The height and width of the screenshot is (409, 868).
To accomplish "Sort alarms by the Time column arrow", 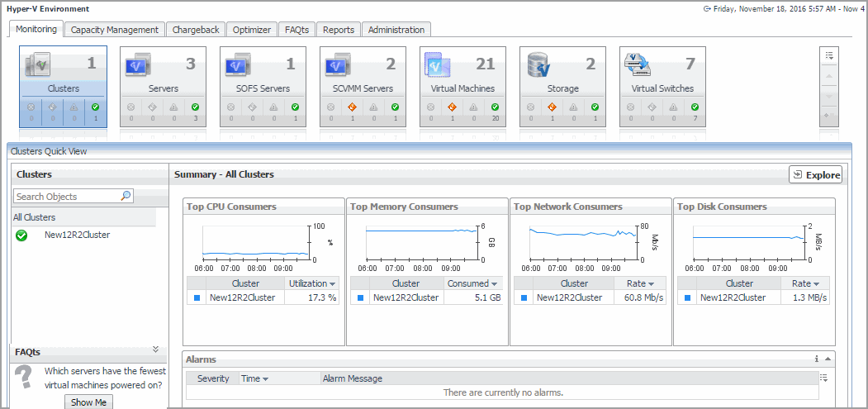I will point(265,379).
